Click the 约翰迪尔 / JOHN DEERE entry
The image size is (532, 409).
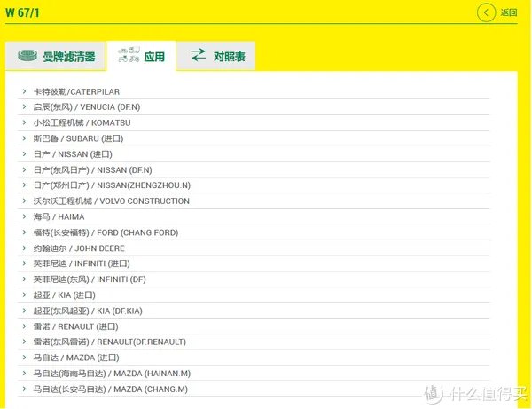[x=79, y=248]
